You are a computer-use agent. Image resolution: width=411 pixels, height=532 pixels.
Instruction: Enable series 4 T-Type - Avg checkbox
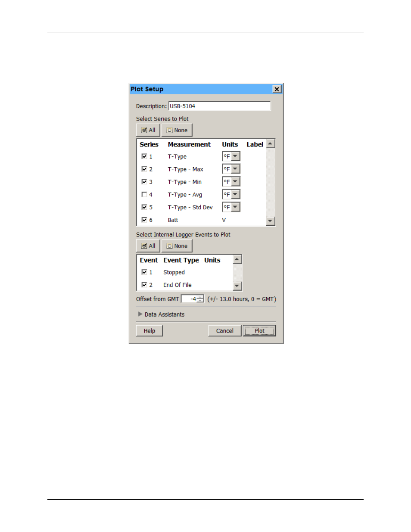pyautogui.click(x=144, y=194)
